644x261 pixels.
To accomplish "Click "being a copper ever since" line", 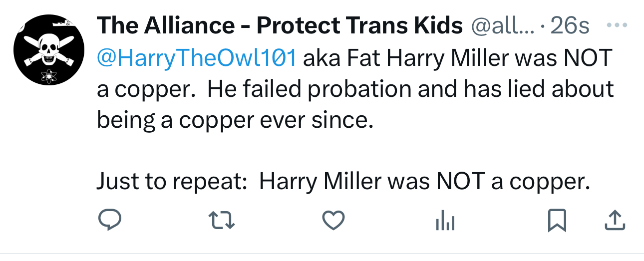I will coord(235,120).
